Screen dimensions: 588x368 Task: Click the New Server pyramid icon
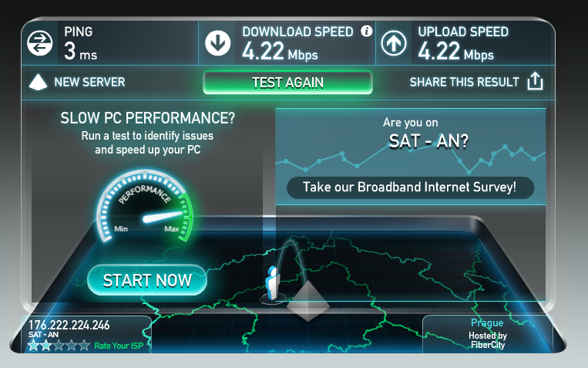38,83
